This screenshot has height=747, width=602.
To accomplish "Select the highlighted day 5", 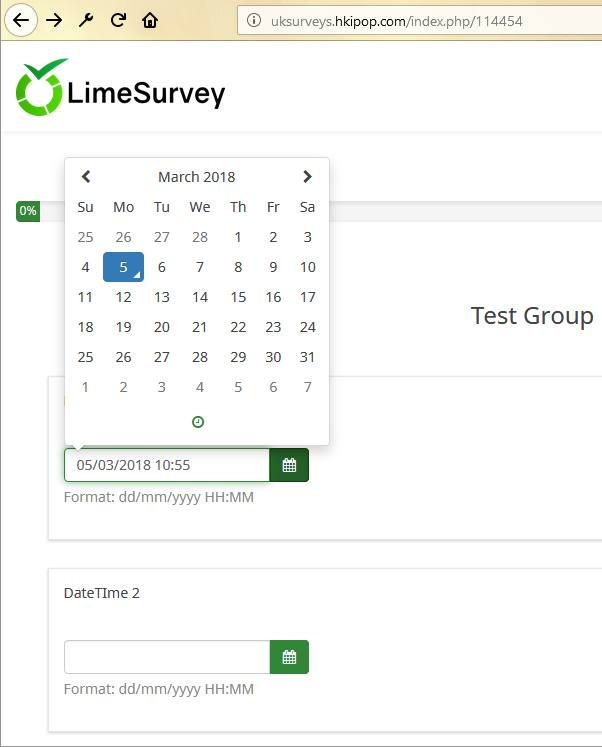I will (x=123, y=267).
